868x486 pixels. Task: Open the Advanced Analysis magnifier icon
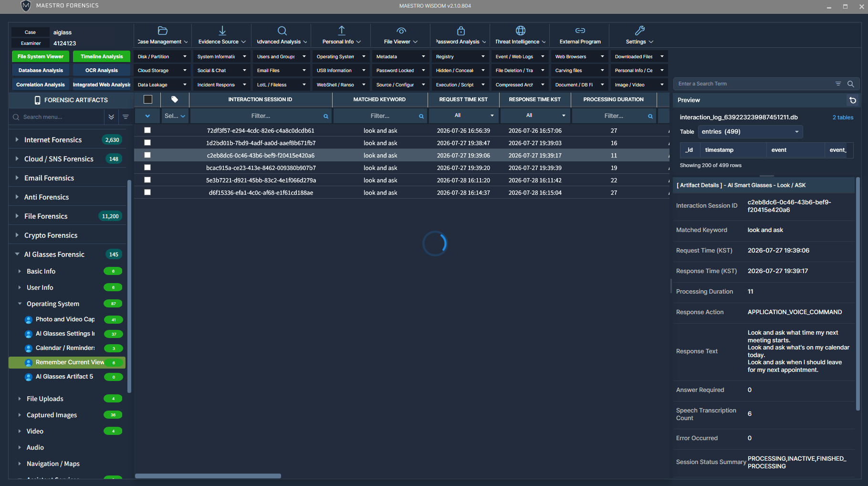coord(282,31)
